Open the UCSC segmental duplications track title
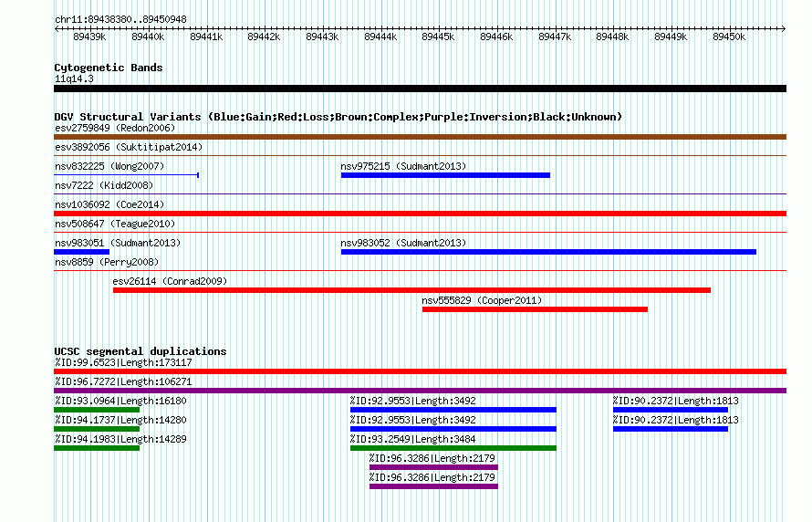 pyautogui.click(x=141, y=351)
